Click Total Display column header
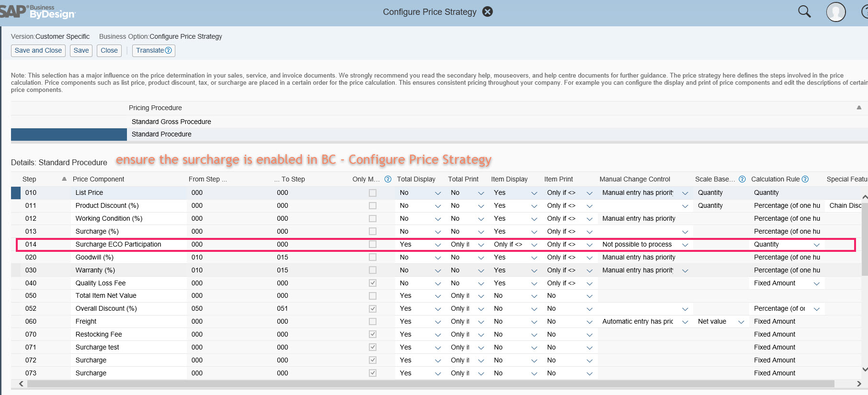Viewport: 868px width, 395px height. pos(416,179)
